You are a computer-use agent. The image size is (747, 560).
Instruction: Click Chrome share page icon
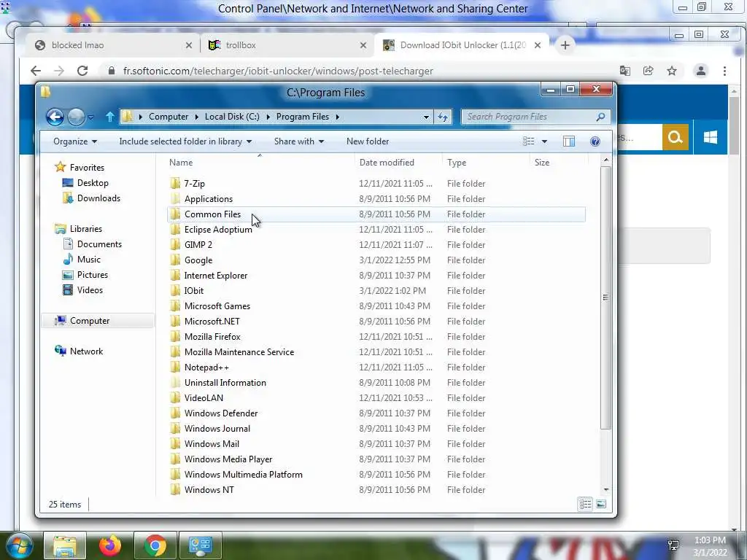648,71
